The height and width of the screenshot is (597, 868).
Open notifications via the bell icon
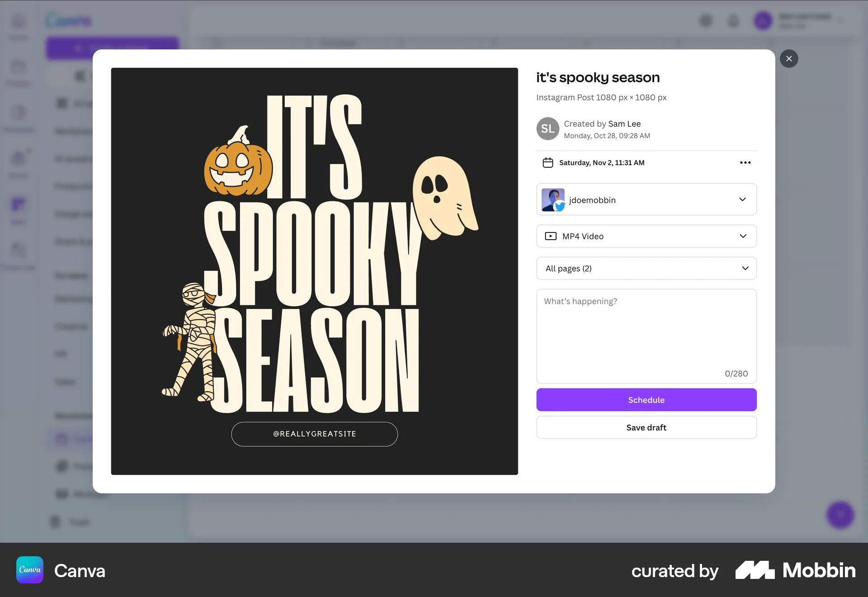[x=733, y=20]
